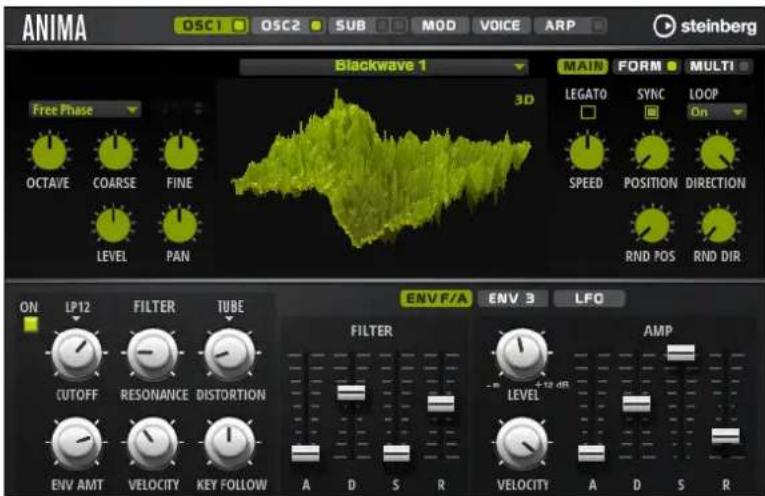Click the filter envelope Attack fader
Screen dimensions: 765x496
[x=305, y=453]
